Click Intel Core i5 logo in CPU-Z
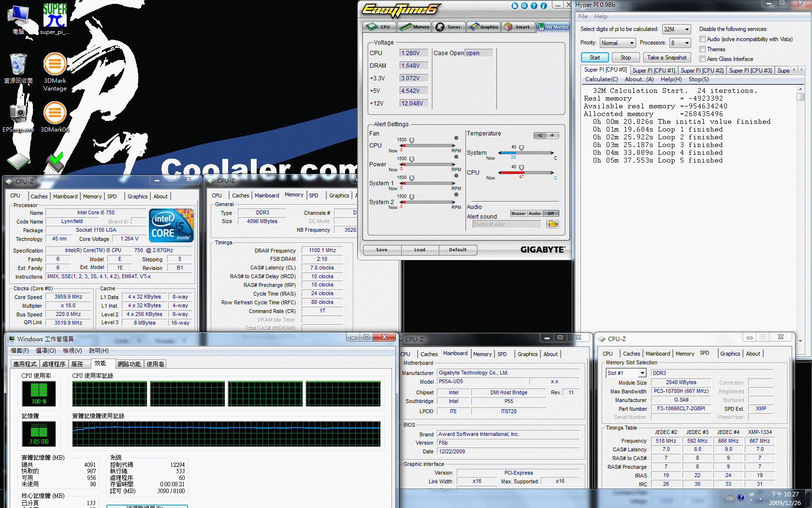Image resolution: width=812 pixels, height=508 pixels. tap(171, 225)
